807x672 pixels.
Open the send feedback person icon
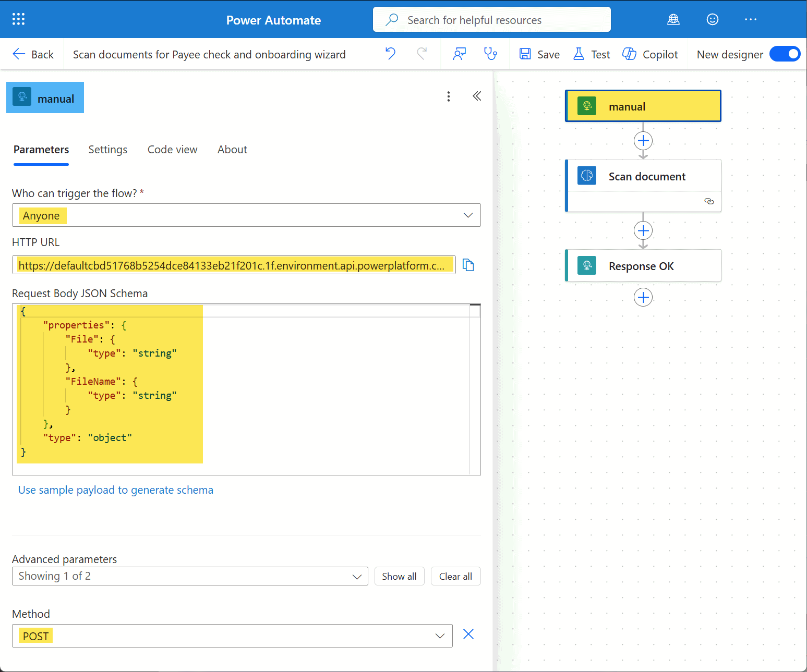tap(460, 54)
